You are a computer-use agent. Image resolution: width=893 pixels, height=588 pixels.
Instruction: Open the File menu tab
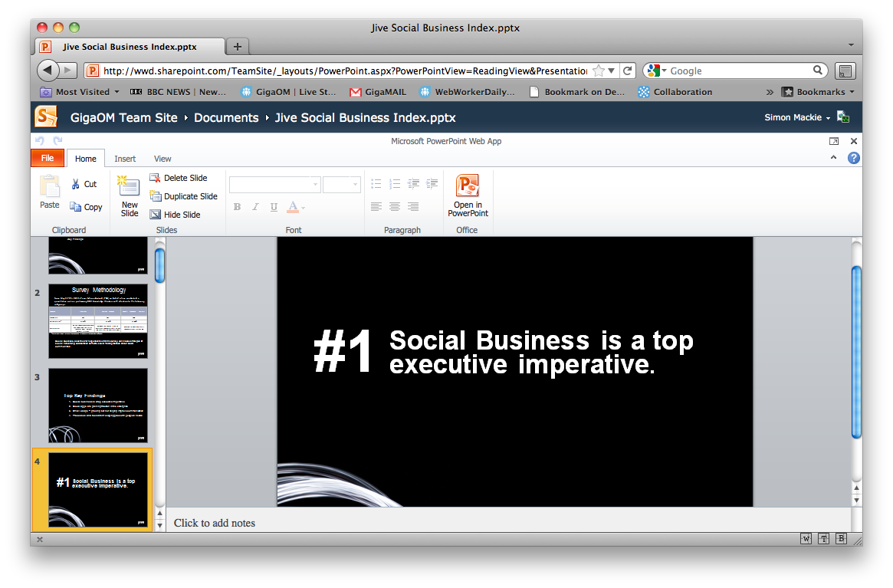coord(48,158)
